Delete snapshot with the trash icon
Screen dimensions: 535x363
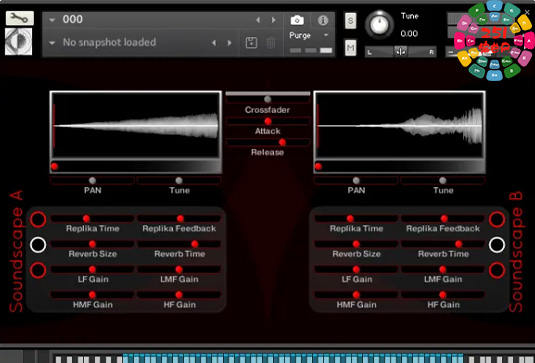tap(271, 43)
